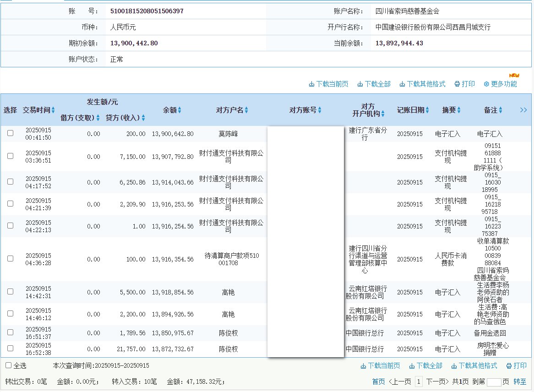Go to 首页 in pagination

click(x=378, y=381)
